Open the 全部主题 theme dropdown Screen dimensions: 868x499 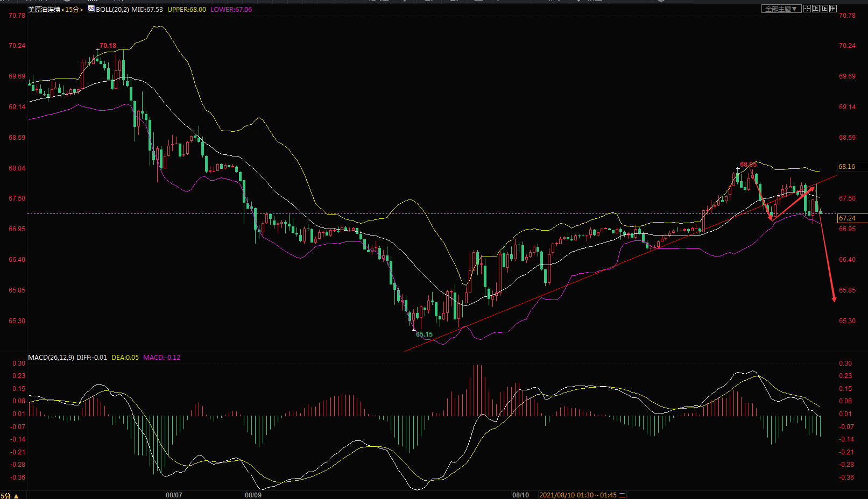781,9
